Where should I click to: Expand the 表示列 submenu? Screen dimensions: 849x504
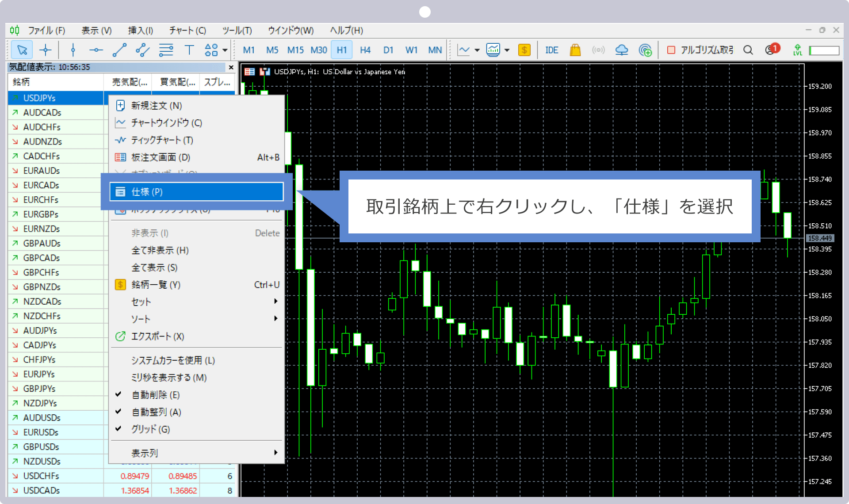click(x=196, y=453)
